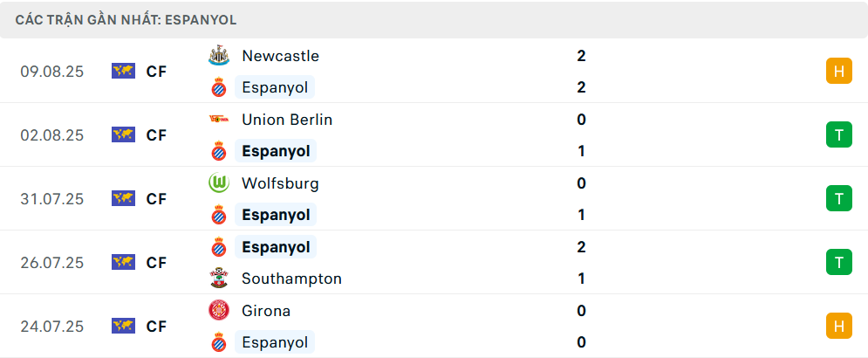Click green T badge for Union Berlin match
The height and width of the screenshot is (358, 868).
838,135
